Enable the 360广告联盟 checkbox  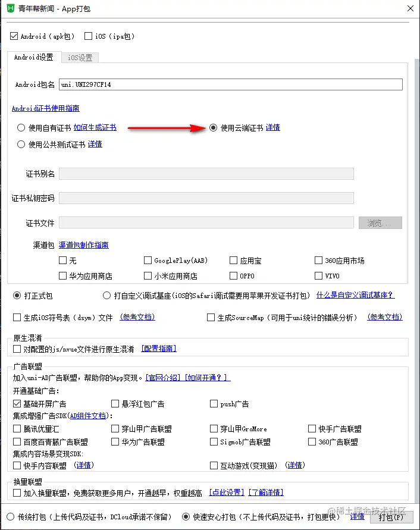click(312, 441)
